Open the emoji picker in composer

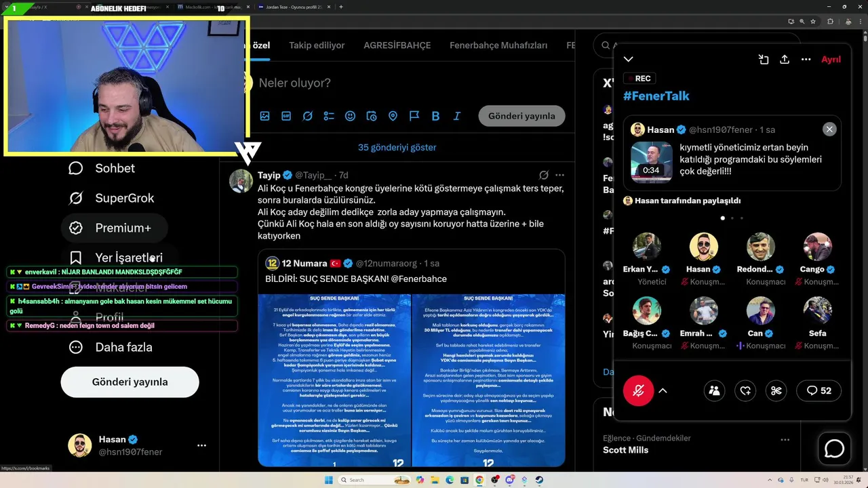pos(350,116)
